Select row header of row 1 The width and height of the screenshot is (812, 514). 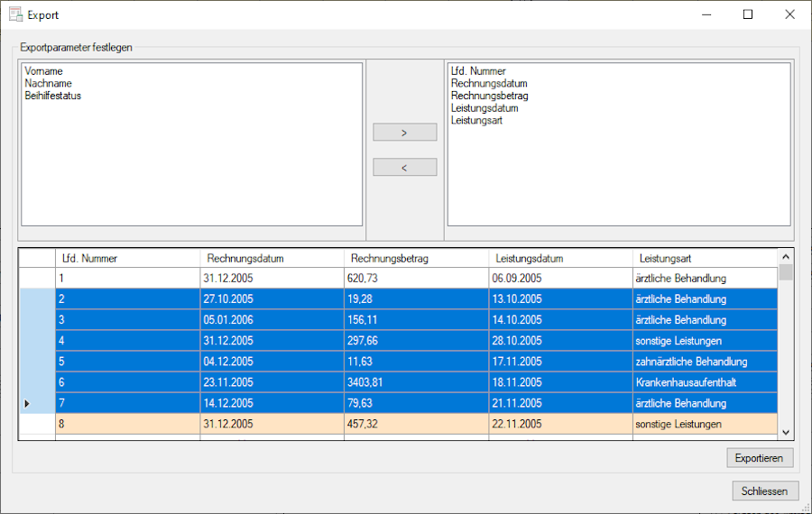(37, 279)
